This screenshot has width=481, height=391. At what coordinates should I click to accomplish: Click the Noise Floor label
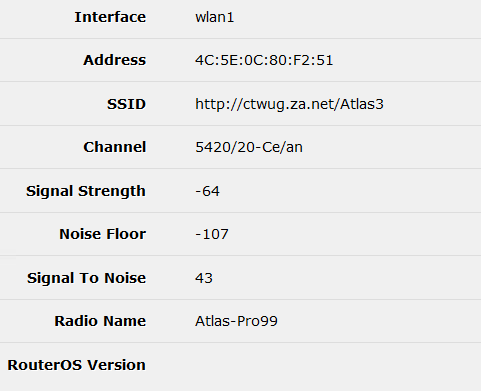point(102,234)
